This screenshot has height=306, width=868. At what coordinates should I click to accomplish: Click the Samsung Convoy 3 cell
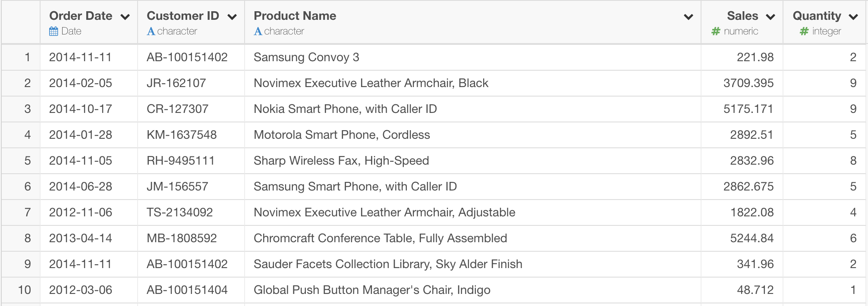[473, 57]
